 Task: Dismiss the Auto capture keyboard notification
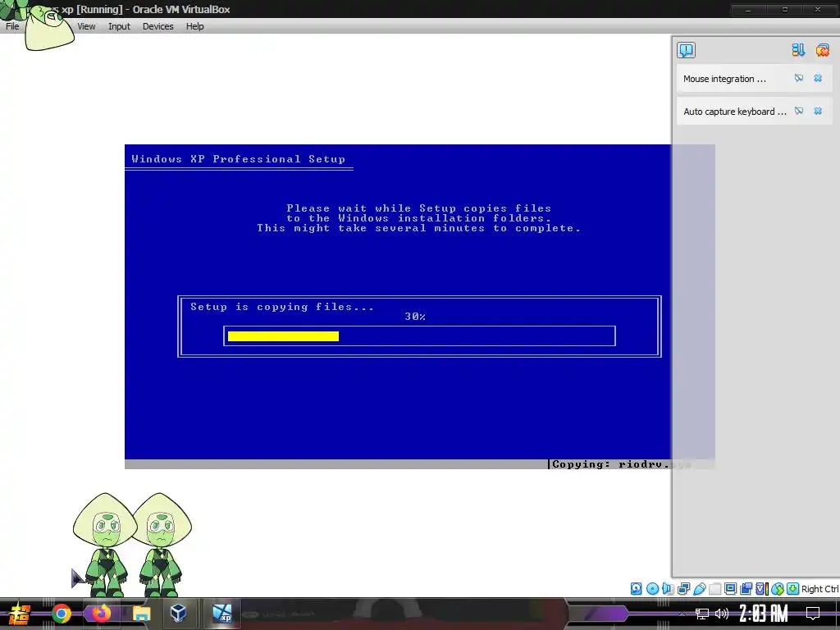[x=818, y=111]
